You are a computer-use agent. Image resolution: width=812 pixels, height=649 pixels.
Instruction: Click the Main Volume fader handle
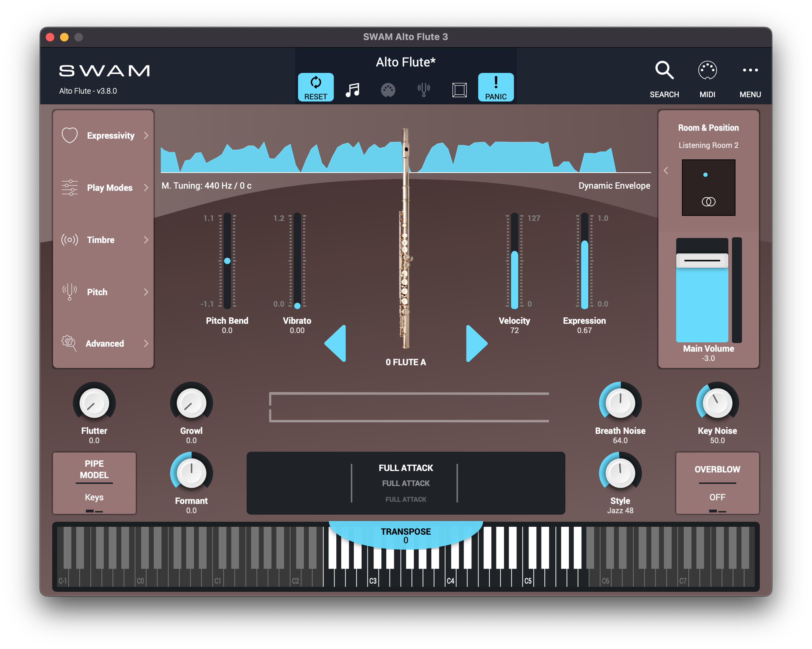[x=702, y=261]
